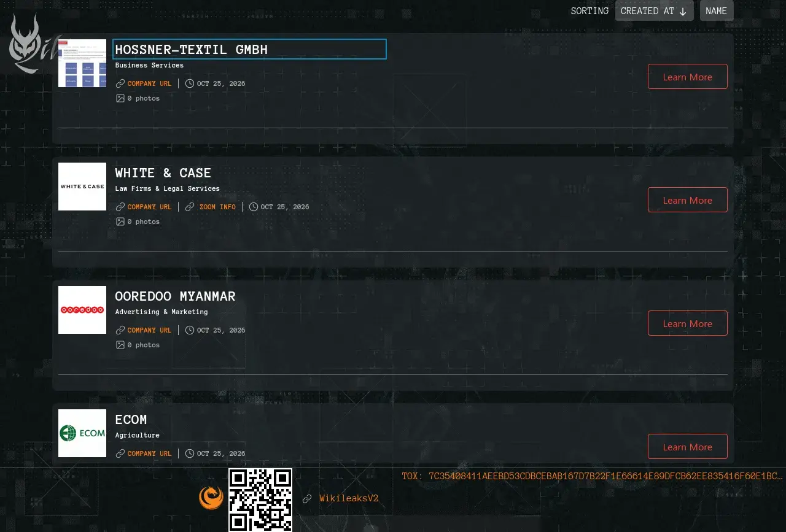Click the orange phoenix icon in the footer
The image size is (786, 532).
pyautogui.click(x=211, y=498)
